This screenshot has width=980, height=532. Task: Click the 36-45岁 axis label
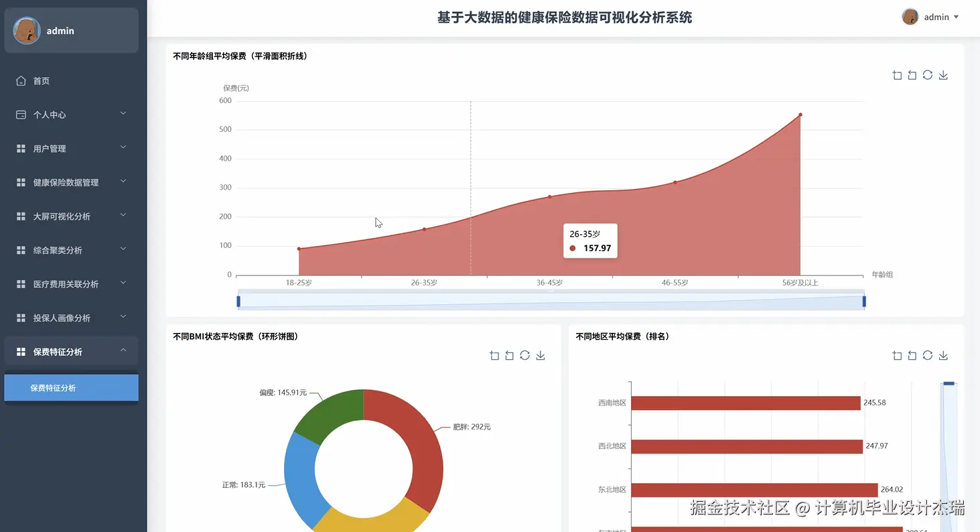tap(549, 283)
